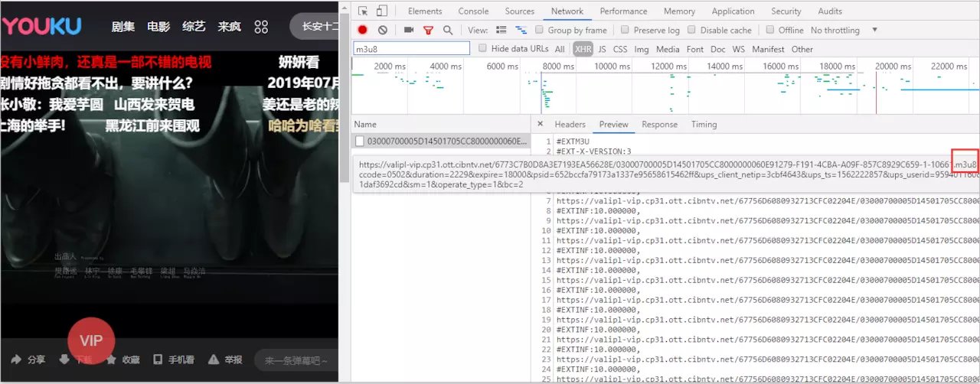
Task: Filter requests by WS
Action: 738,49
